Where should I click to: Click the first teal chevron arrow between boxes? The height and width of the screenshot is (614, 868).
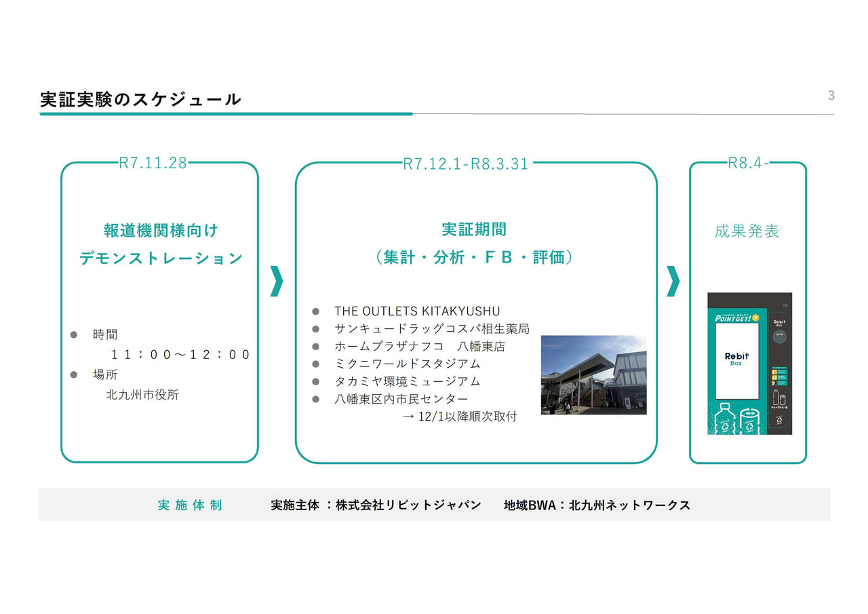276,282
